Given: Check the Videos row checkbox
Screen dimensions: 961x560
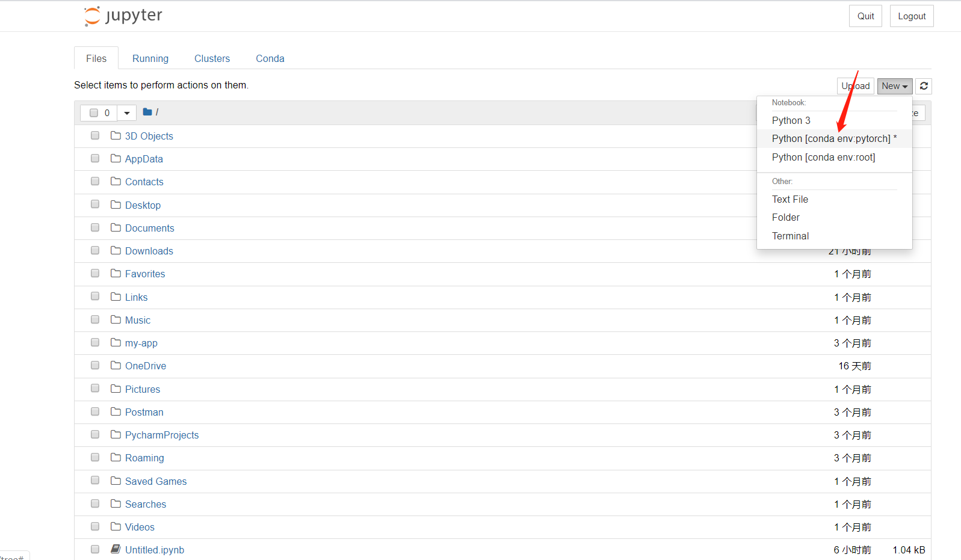Looking at the screenshot, I should click(x=95, y=526).
